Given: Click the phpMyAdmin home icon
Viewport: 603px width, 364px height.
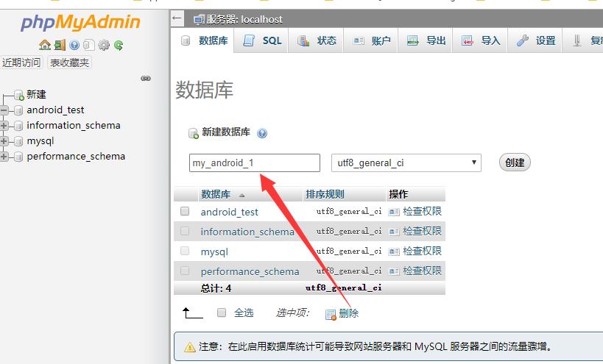Looking at the screenshot, I should click(x=45, y=46).
